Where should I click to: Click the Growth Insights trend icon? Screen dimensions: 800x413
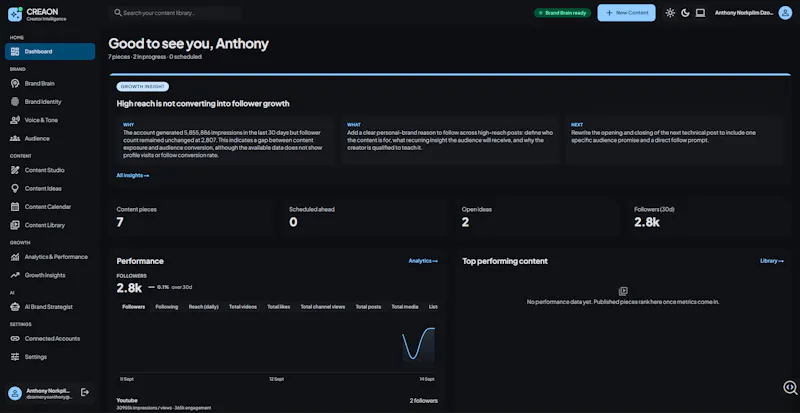[x=15, y=275]
